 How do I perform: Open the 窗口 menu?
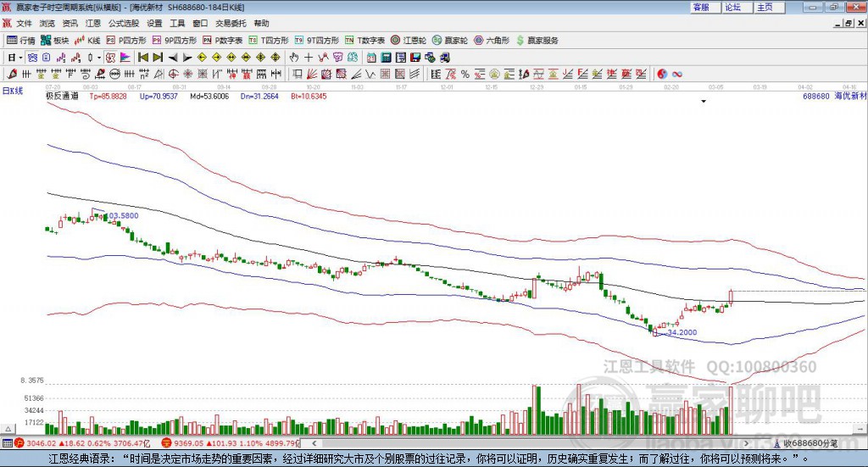(200, 23)
